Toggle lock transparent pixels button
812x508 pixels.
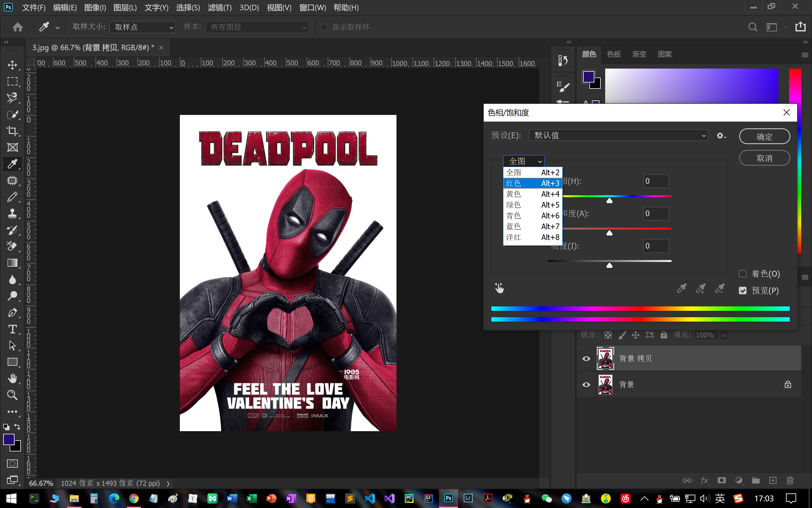point(608,335)
